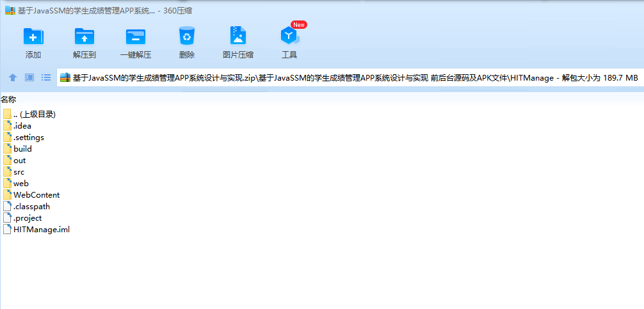This screenshot has height=309, width=644.
Task: Click the 添加 label under the add icon
Action: tap(33, 55)
